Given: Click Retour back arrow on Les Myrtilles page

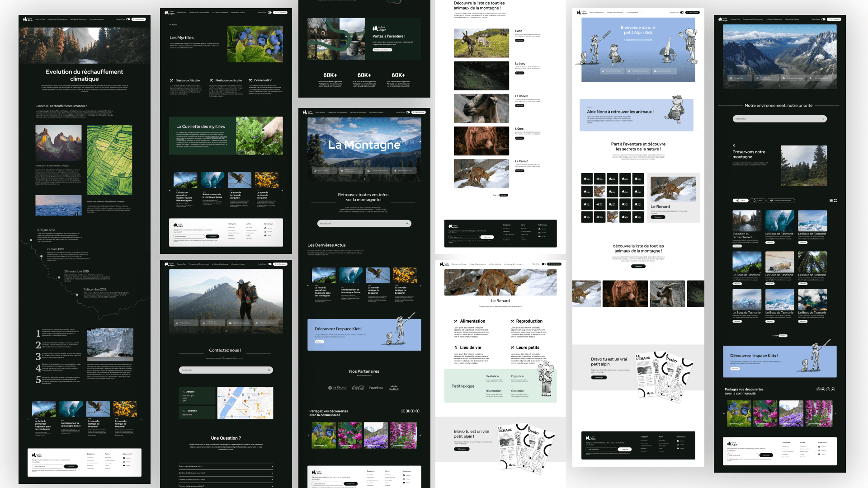Looking at the screenshot, I should click(170, 25).
